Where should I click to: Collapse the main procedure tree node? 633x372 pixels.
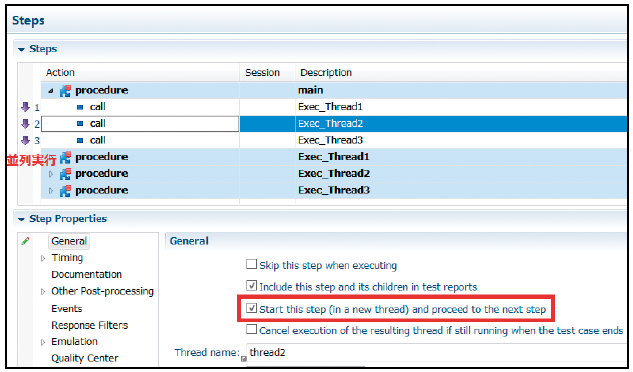tap(51, 91)
